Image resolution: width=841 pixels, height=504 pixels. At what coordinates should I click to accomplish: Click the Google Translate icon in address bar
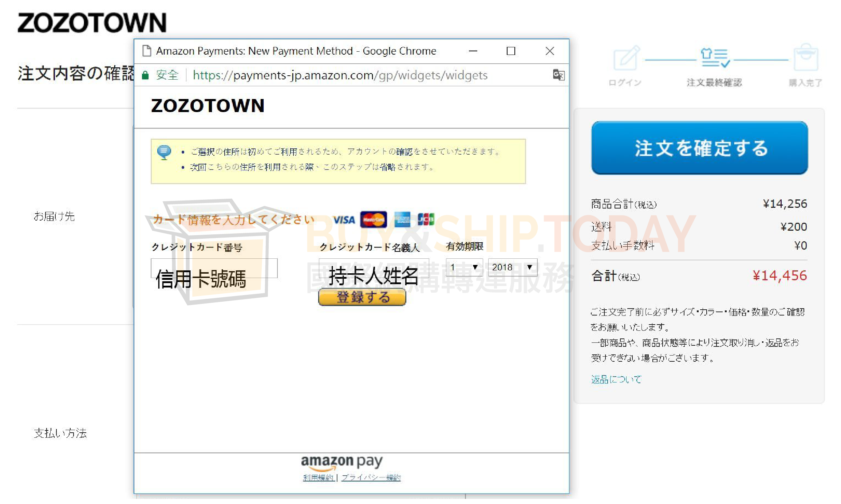[558, 75]
